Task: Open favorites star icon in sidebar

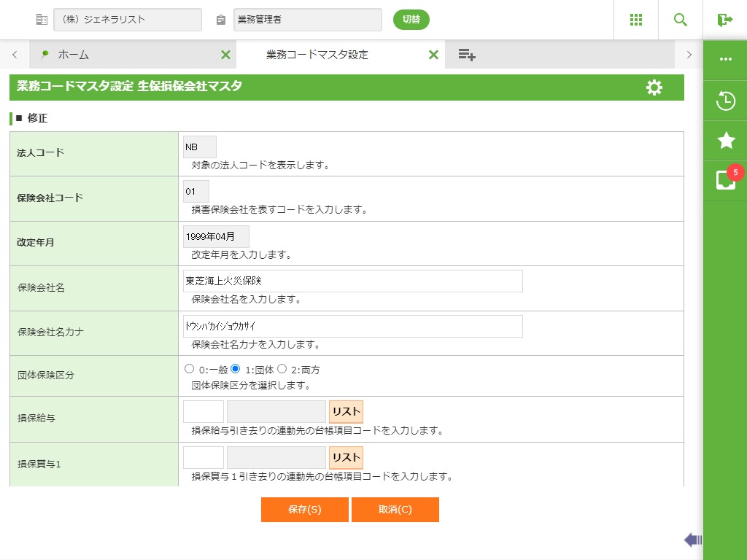Action: click(x=726, y=141)
